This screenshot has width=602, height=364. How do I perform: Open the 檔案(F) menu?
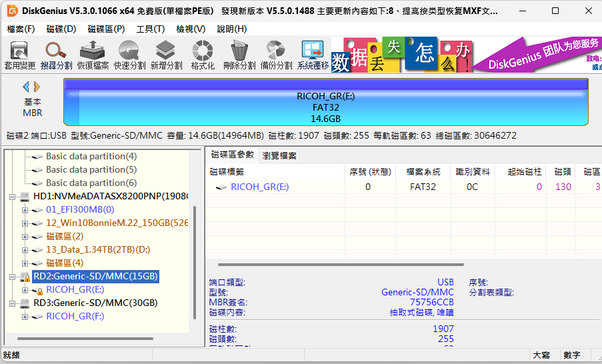(x=21, y=29)
